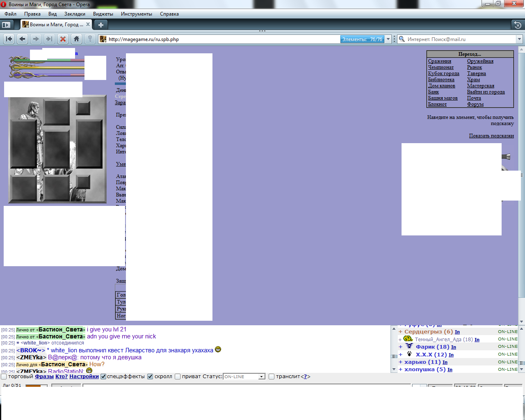Enable the транслит checkbox
This screenshot has height=420, width=525.
272,377
